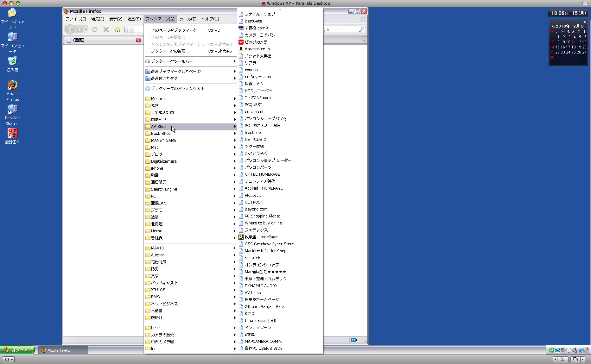This screenshot has height=364, width=591.
Task: Open the 秋葉館 HomePage bookmark
Action: 280,237
